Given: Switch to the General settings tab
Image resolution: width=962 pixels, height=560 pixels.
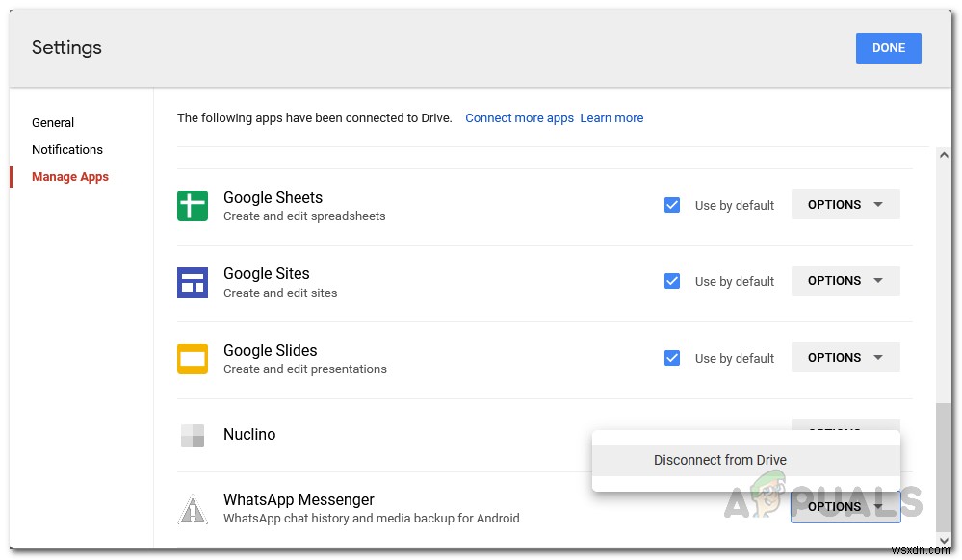Looking at the screenshot, I should click(53, 123).
